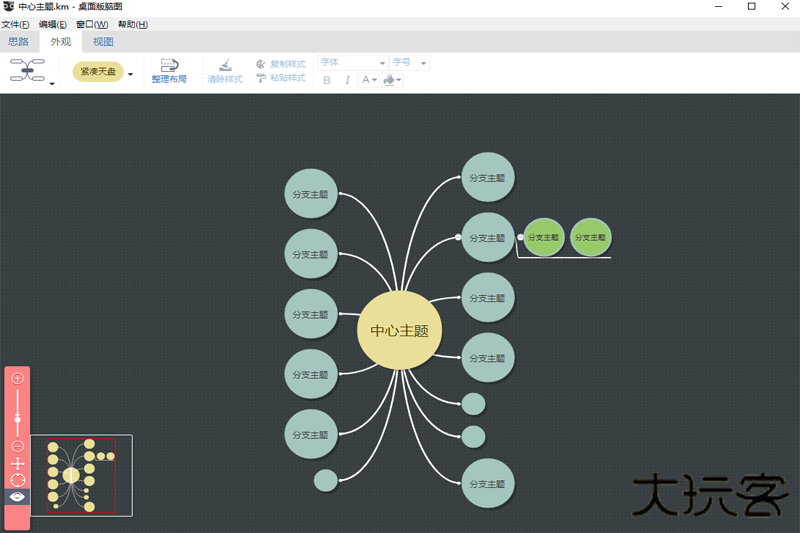Expand the 紧凑天盘 theme dropdown
Image resolution: width=800 pixels, height=533 pixels.
coord(130,74)
